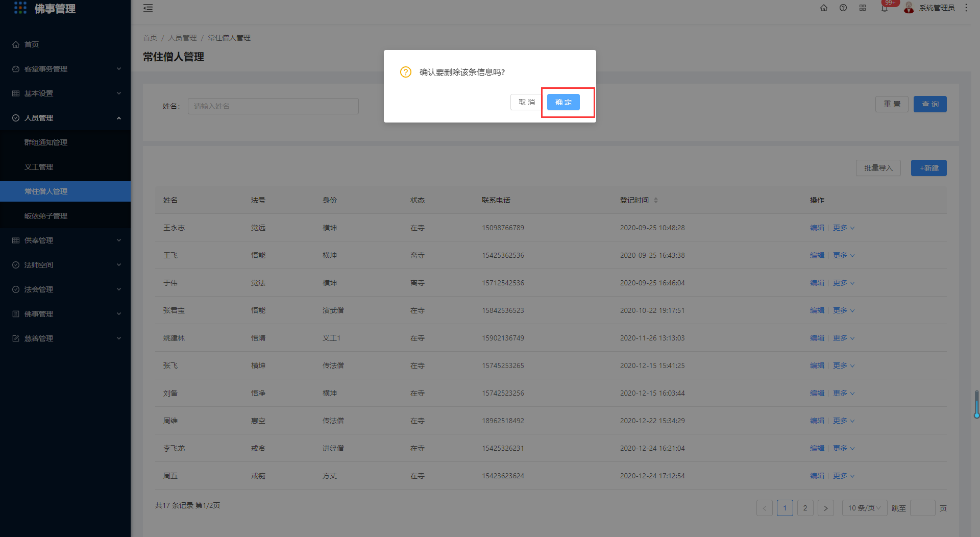The image size is (980, 537).
Task: Open the vertical three-dot more menu
Action: (x=966, y=8)
